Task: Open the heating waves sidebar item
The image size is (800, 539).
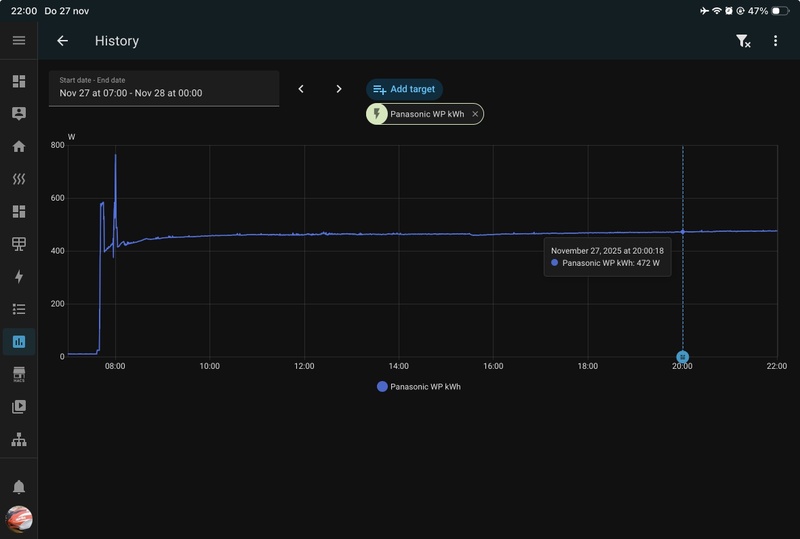Action: [x=18, y=179]
